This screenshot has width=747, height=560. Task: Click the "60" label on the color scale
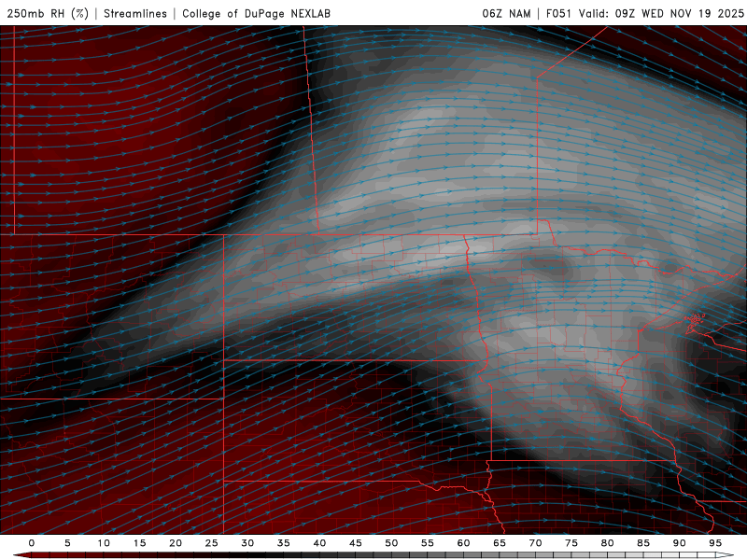(x=463, y=543)
